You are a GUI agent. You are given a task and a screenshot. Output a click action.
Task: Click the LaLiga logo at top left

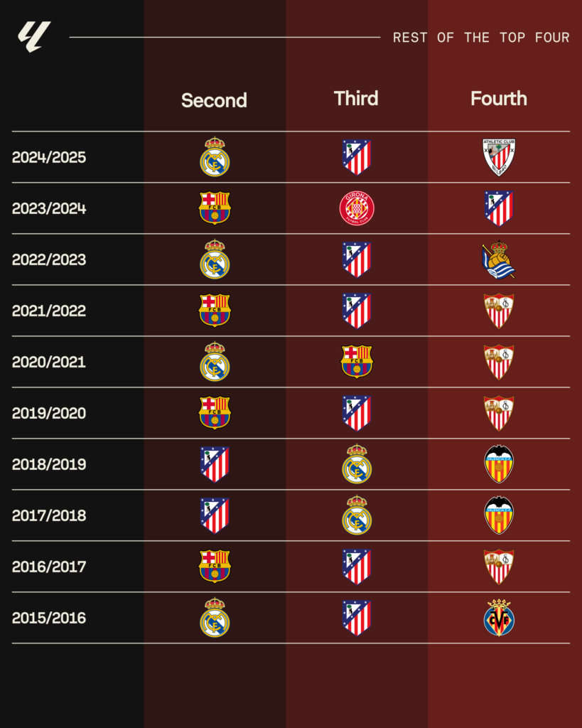(34, 37)
